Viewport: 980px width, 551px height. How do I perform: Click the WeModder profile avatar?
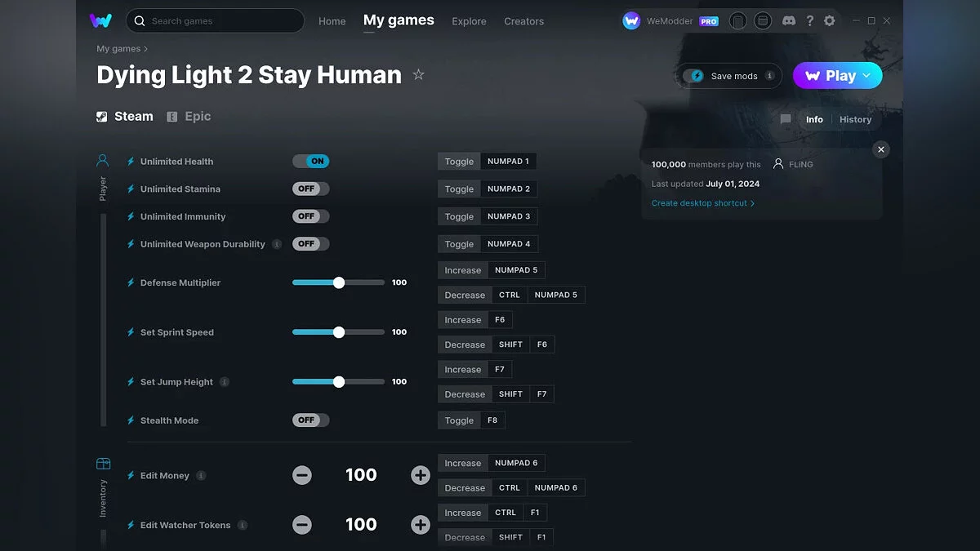631,20
